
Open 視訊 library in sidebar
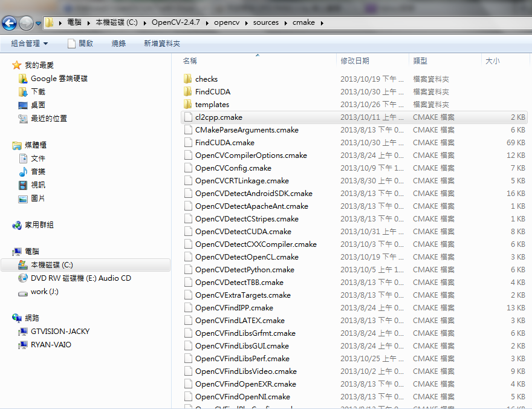click(31, 185)
